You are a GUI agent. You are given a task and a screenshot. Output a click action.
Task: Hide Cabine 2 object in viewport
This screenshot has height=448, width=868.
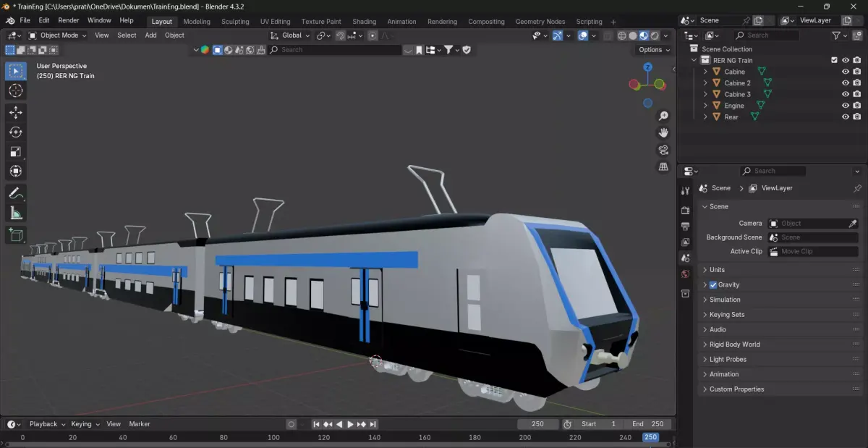[x=845, y=83]
